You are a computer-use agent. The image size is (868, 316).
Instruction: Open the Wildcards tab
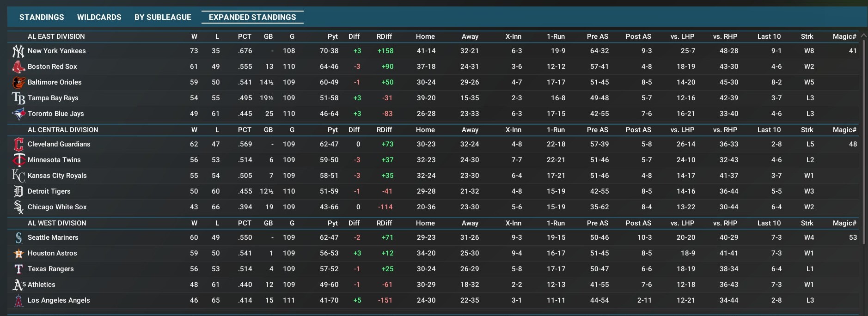(x=99, y=17)
